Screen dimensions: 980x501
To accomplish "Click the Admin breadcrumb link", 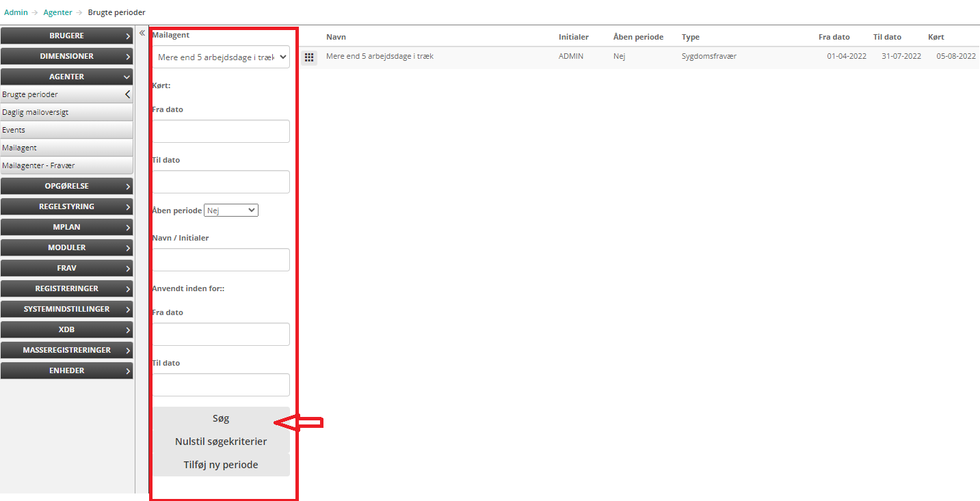I will click(16, 12).
